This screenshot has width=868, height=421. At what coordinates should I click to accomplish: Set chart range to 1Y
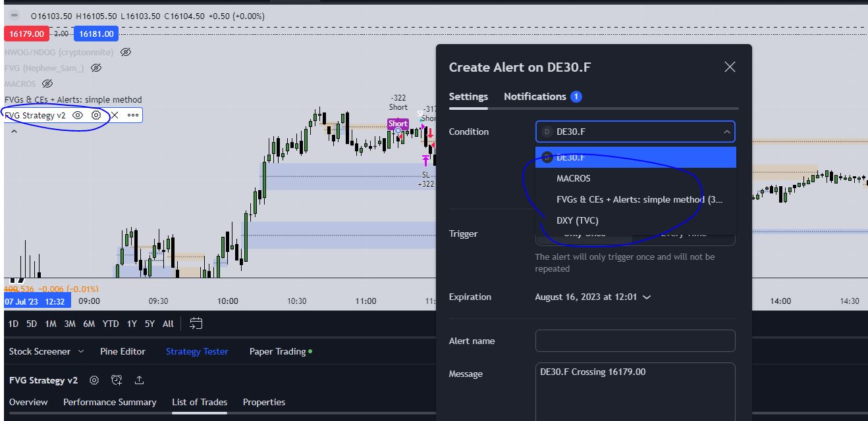[x=132, y=323]
